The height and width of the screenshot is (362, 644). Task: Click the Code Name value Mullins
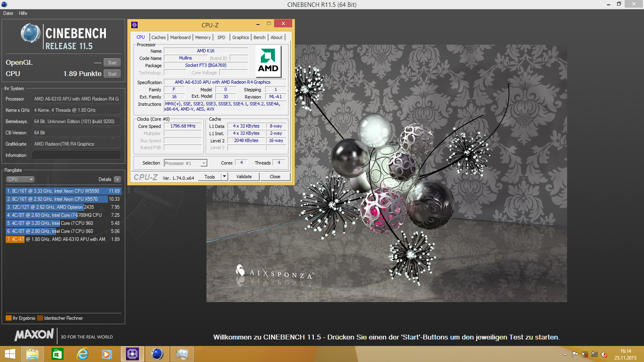point(186,58)
